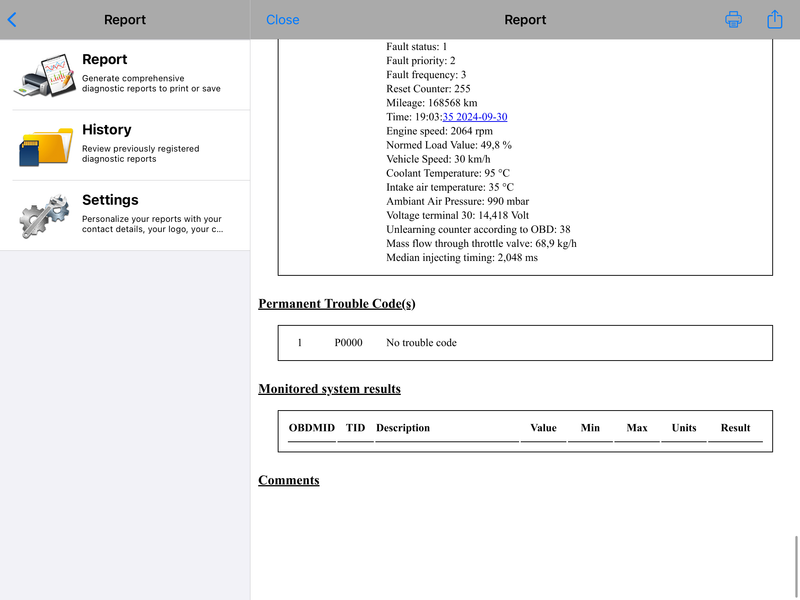Open the date link 35 2024-09-30
Screen dimensions: 800x600
coord(474,117)
